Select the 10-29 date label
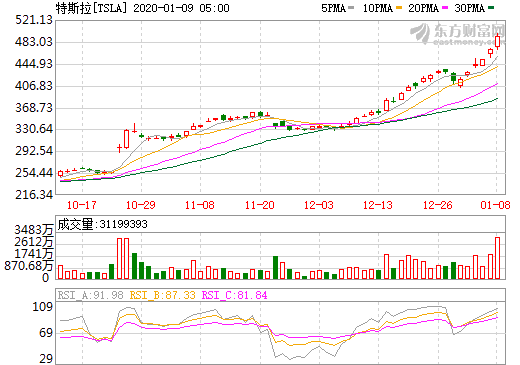The width and height of the screenshot is (520, 365). pyautogui.click(x=141, y=205)
